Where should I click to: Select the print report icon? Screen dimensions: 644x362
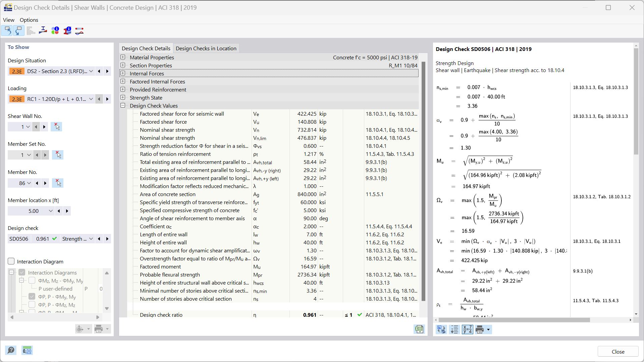(480, 329)
